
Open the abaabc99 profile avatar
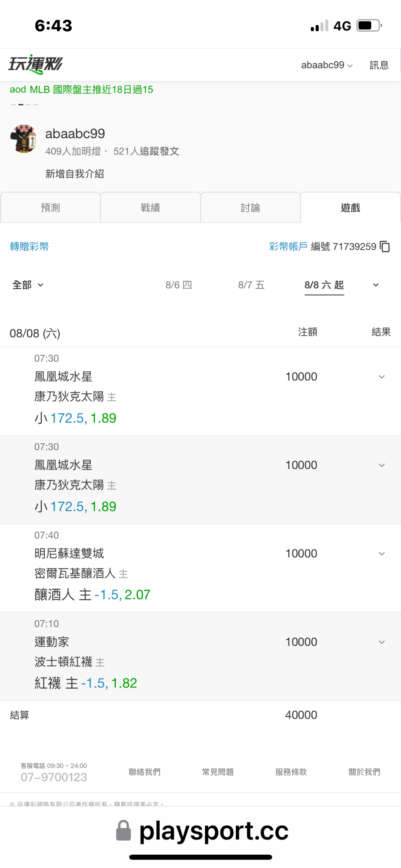(x=24, y=139)
